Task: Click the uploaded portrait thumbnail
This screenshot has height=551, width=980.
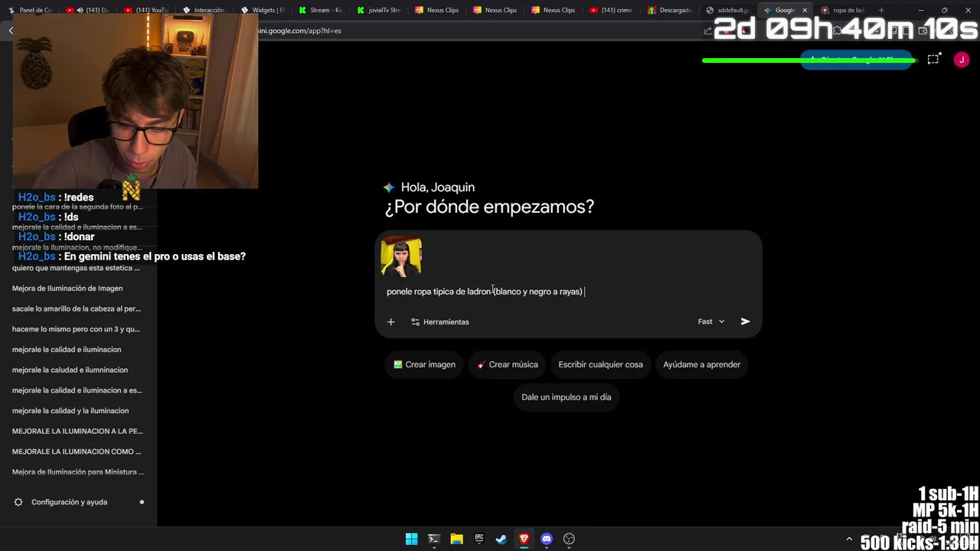Action: click(x=401, y=256)
